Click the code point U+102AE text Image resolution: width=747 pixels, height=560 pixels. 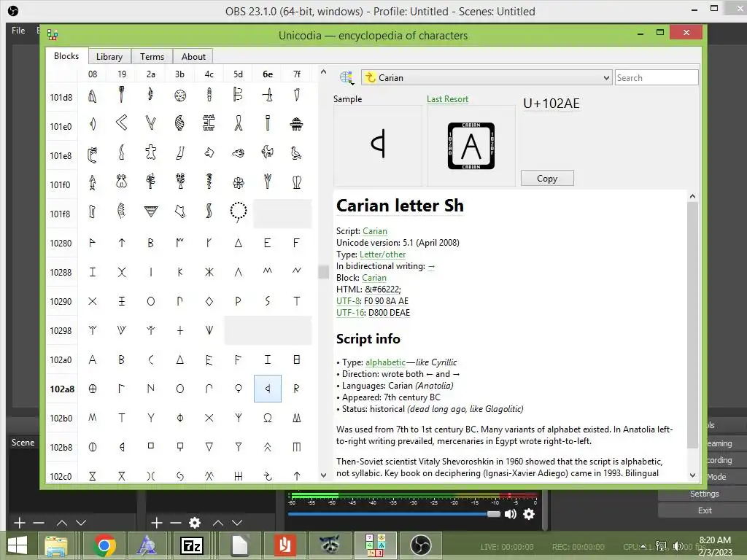tap(551, 104)
